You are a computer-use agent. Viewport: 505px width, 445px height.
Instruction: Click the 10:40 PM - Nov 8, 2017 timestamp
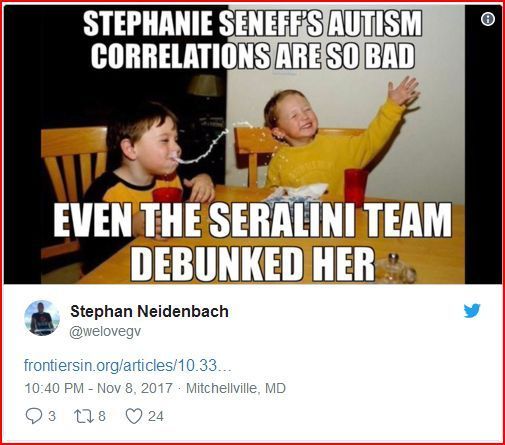pyautogui.click(x=98, y=388)
